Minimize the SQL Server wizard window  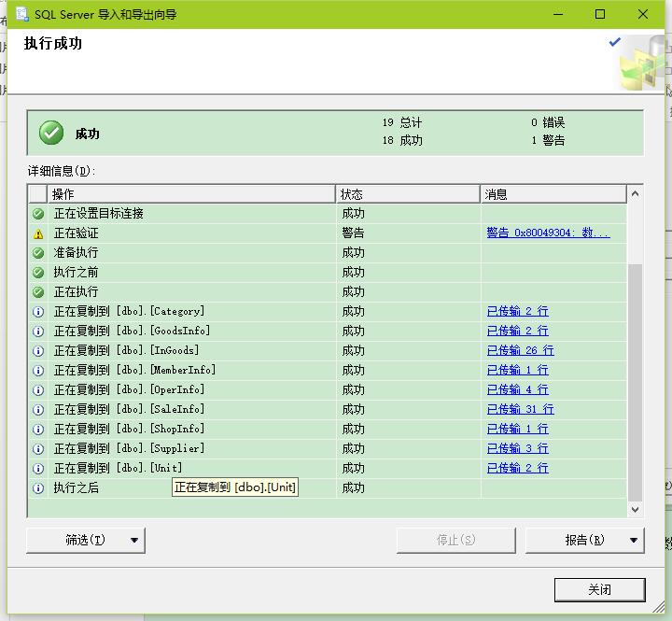point(558,14)
